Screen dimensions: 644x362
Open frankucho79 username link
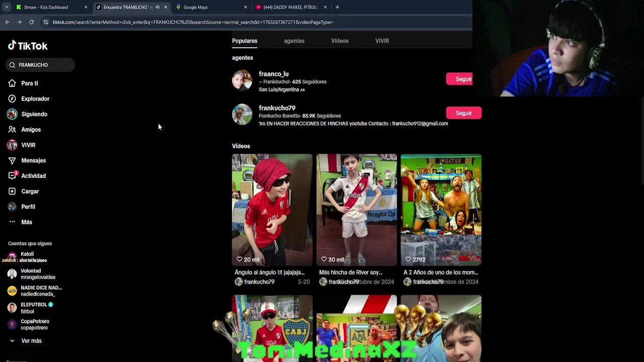277,108
